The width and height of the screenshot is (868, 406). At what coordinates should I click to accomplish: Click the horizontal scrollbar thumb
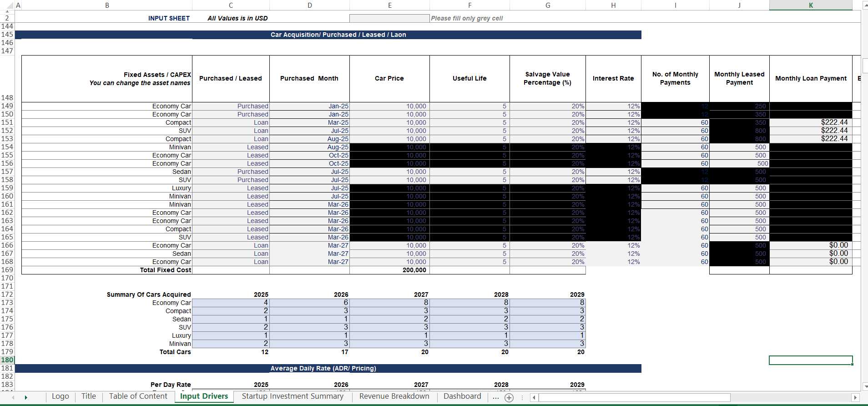(x=634, y=397)
